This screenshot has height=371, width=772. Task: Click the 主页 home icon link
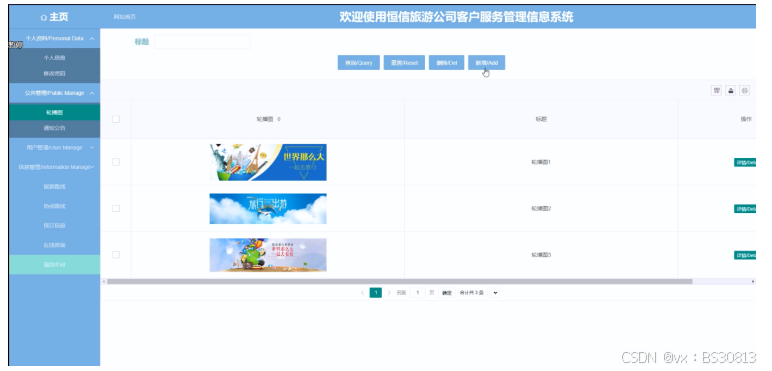54,17
